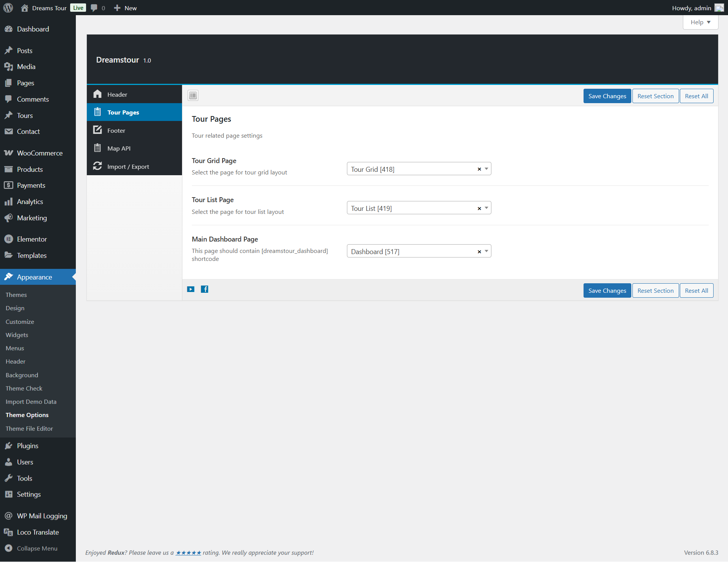
Task: Clear the Tour List page selection (x)
Action: pos(479,209)
